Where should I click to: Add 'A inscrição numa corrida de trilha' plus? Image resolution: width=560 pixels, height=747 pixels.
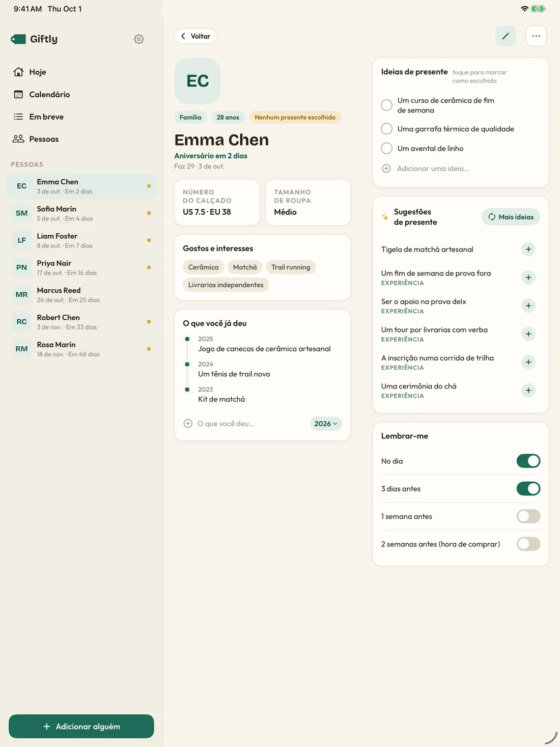click(528, 362)
